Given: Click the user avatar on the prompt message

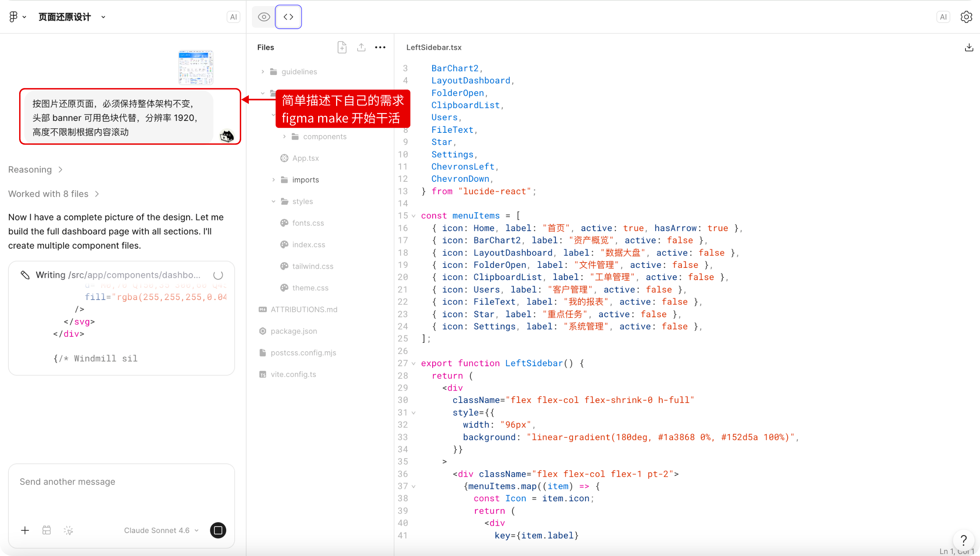Looking at the screenshot, I should pos(227,136).
